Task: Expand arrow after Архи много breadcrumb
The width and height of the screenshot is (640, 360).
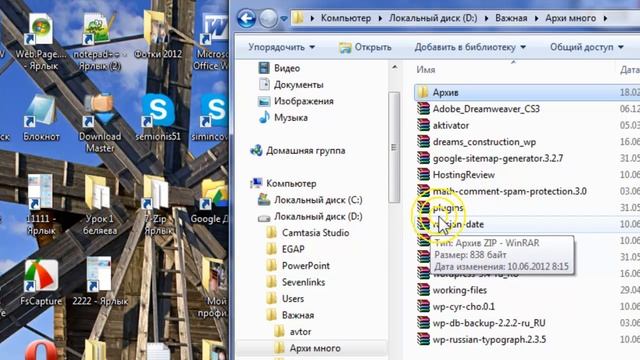Action: [x=605, y=18]
